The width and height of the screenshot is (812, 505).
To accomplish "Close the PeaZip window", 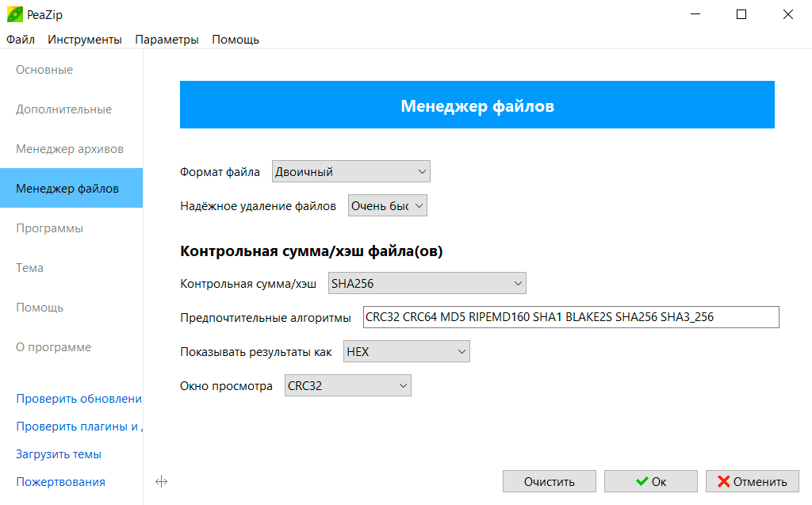I will pos(787,14).
